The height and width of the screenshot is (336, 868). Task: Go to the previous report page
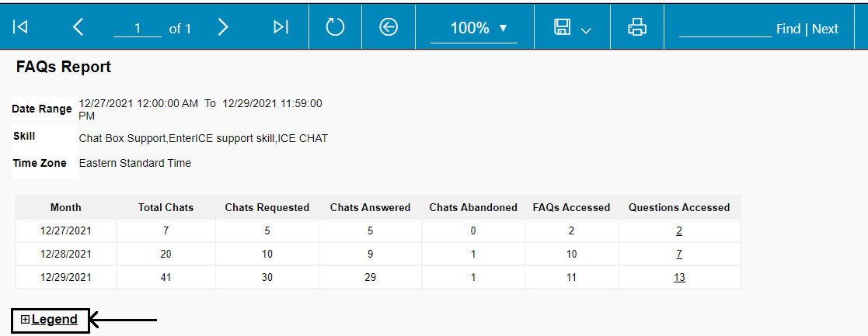point(78,27)
